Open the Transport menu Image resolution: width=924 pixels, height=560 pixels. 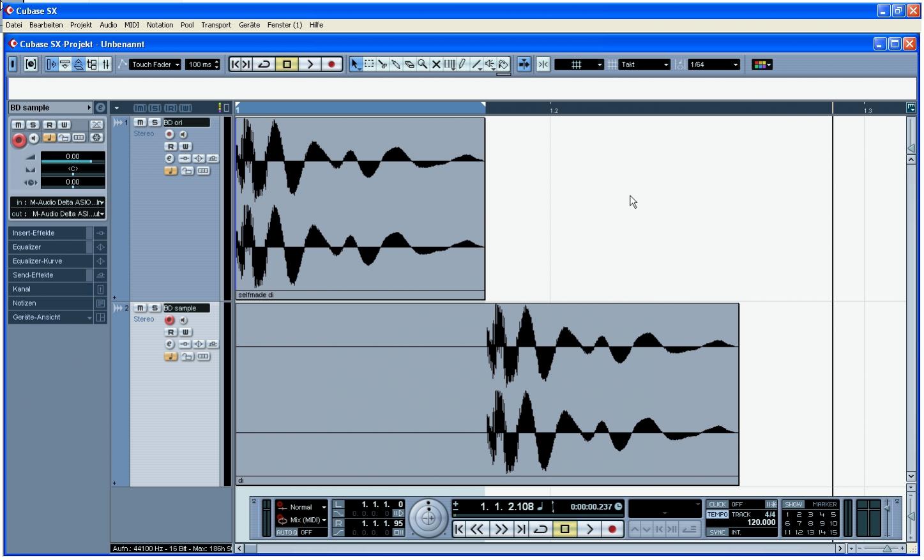coord(216,25)
